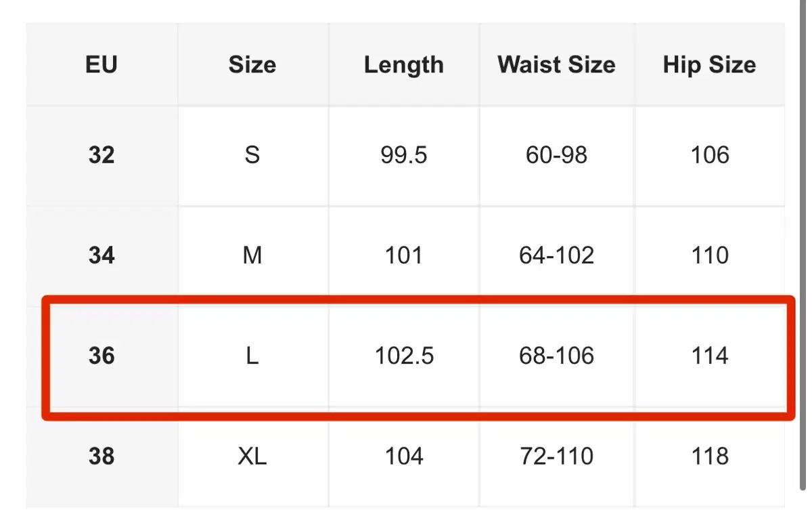Click the 102.5 length value
Screen dimensions: 812x531
tap(404, 356)
